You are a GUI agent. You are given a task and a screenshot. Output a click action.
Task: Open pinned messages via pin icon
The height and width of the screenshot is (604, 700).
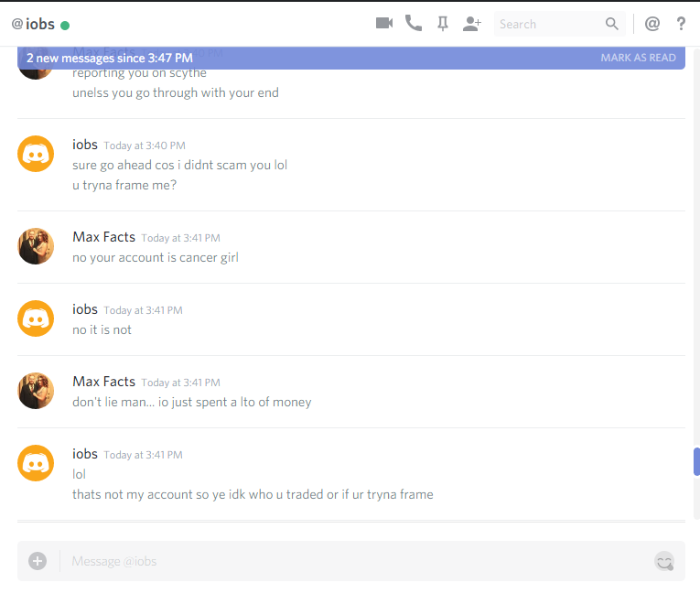442,24
